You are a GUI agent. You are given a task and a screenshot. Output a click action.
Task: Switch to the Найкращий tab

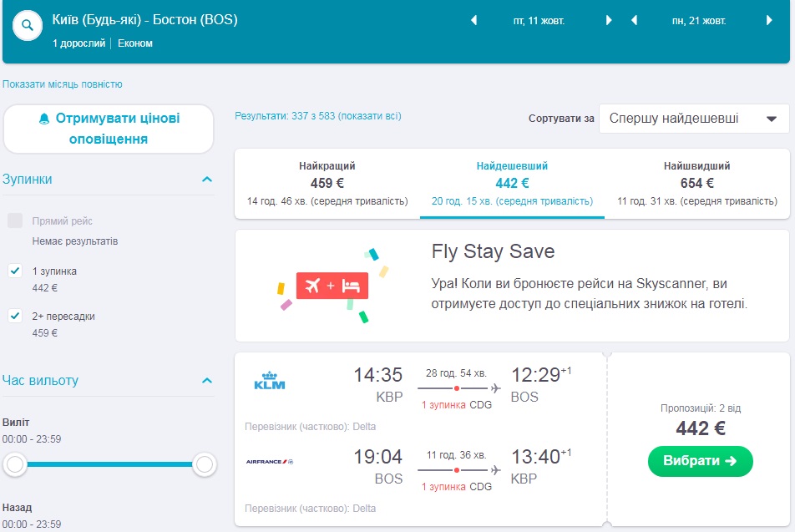pyautogui.click(x=327, y=184)
